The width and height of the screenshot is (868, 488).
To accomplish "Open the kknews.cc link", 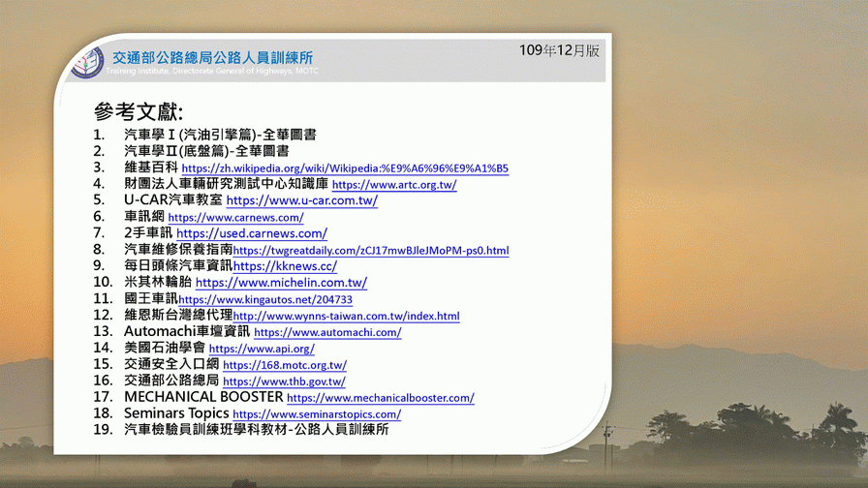I will pos(285,267).
